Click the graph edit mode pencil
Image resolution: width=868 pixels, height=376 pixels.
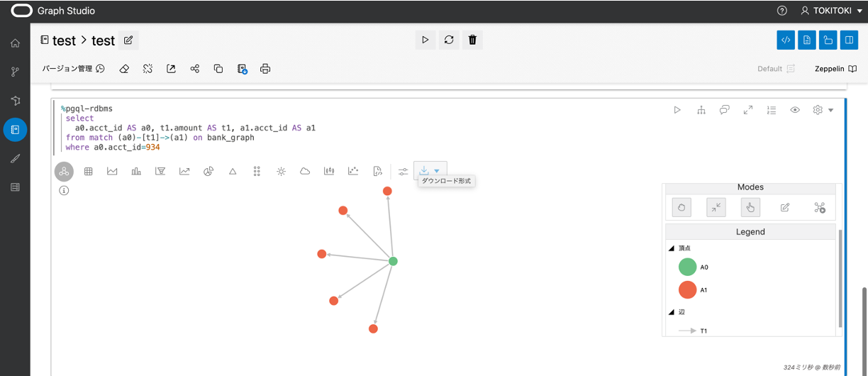[785, 207]
